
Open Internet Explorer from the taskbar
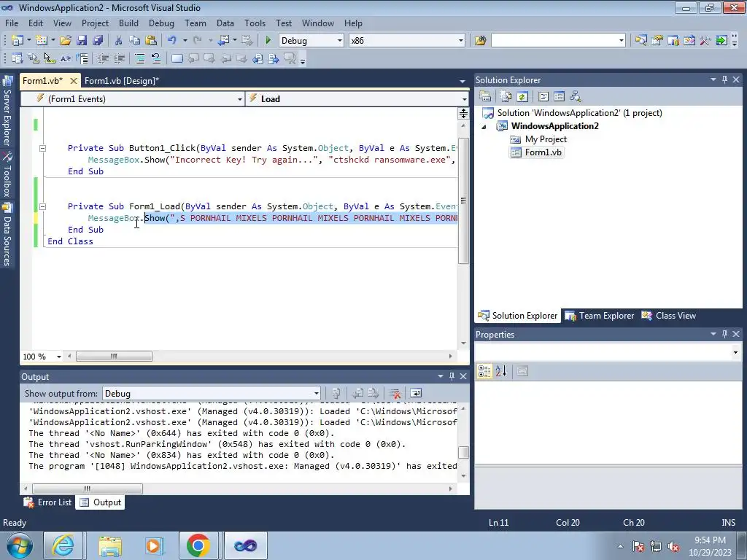tap(63, 545)
